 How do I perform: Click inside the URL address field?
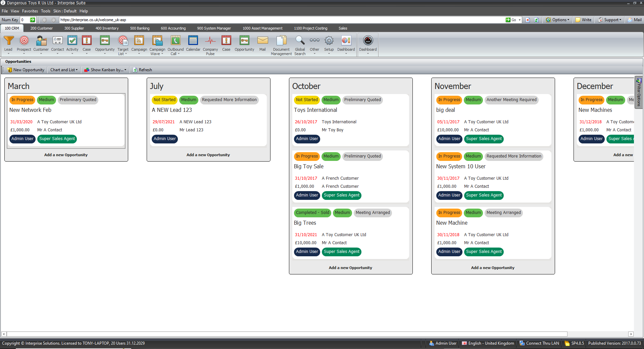(268, 19)
